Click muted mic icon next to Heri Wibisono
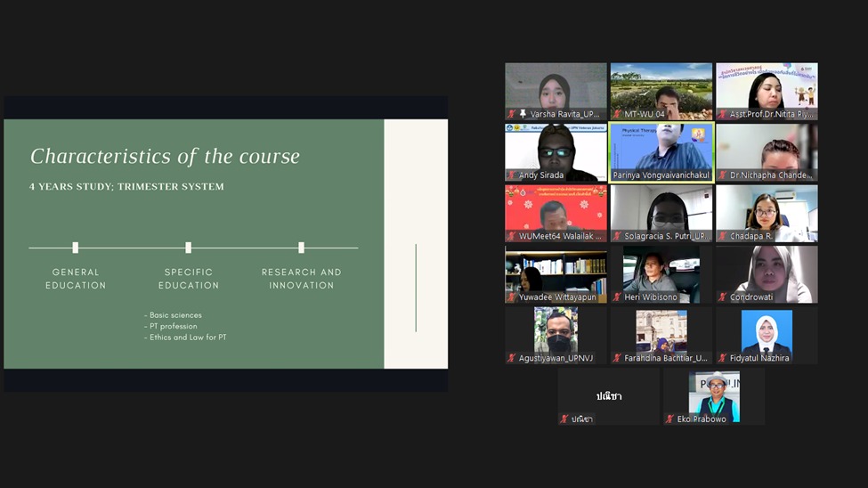The image size is (868, 488). coord(617,297)
